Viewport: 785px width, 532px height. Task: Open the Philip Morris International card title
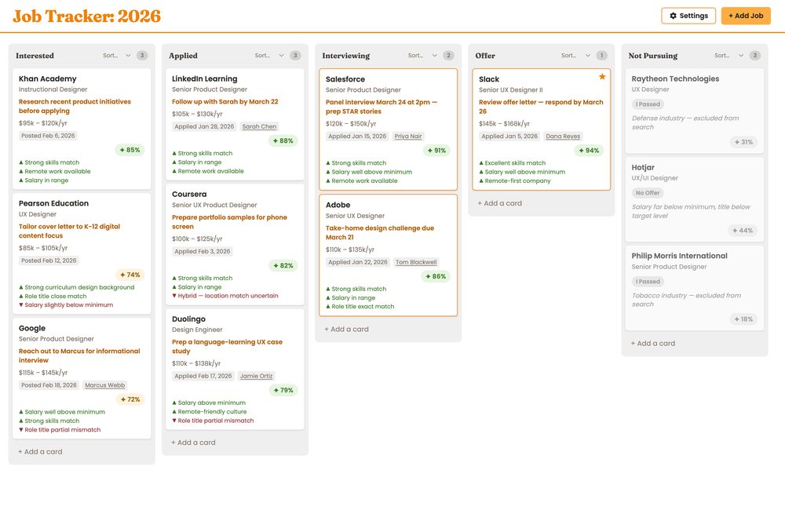tap(679, 256)
